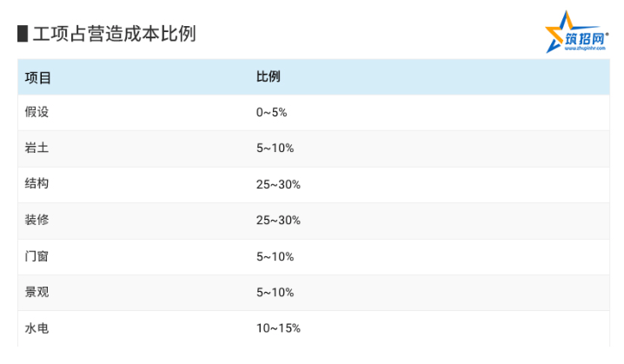Screen dimensions: 624x364
Task: Click the black square title marker
Action: coord(23,34)
